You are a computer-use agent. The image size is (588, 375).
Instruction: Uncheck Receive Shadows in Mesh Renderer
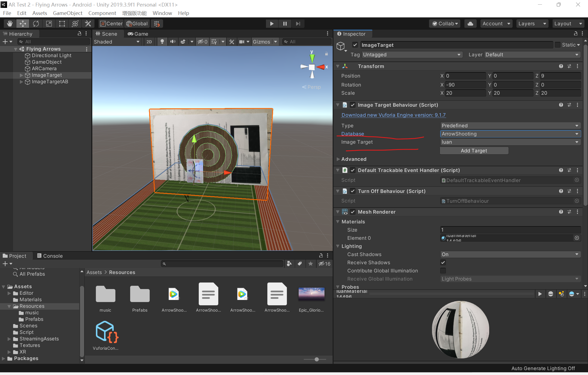(x=443, y=262)
